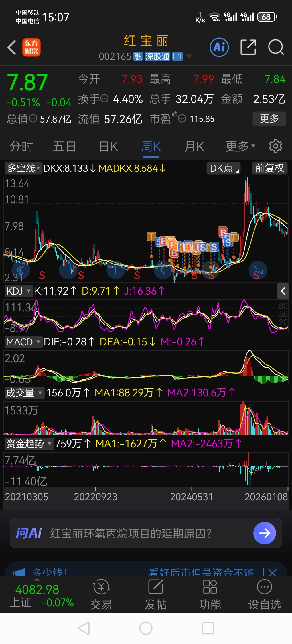Tap the info icon beside 换手

coord(104,98)
